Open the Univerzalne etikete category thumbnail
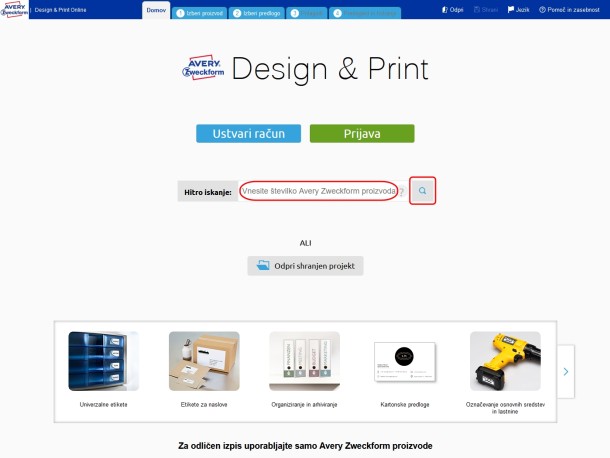Screen dimensions: 610x458 click(103, 361)
